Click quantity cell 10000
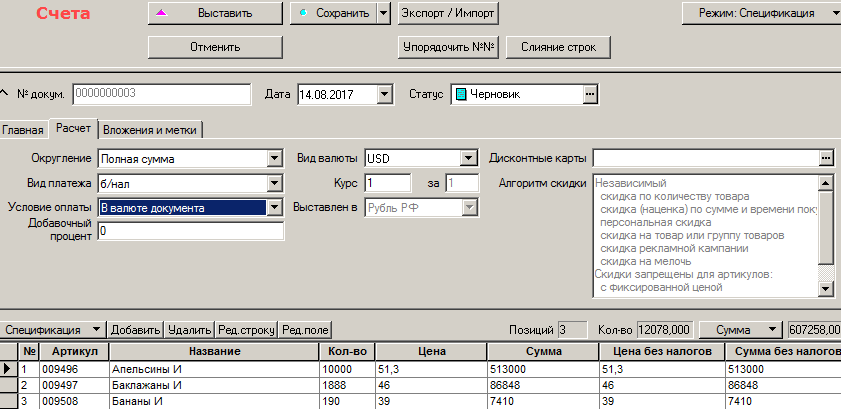The image size is (841, 409). pos(348,369)
